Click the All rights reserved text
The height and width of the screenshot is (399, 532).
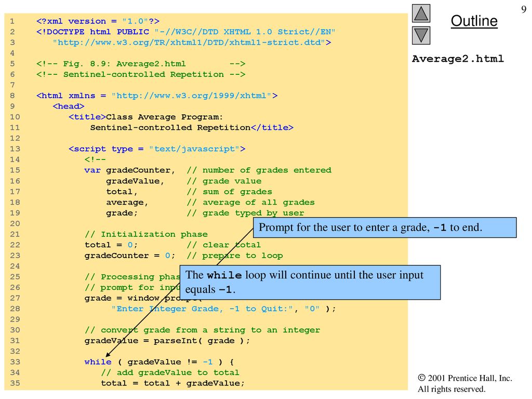coord(451,389)
